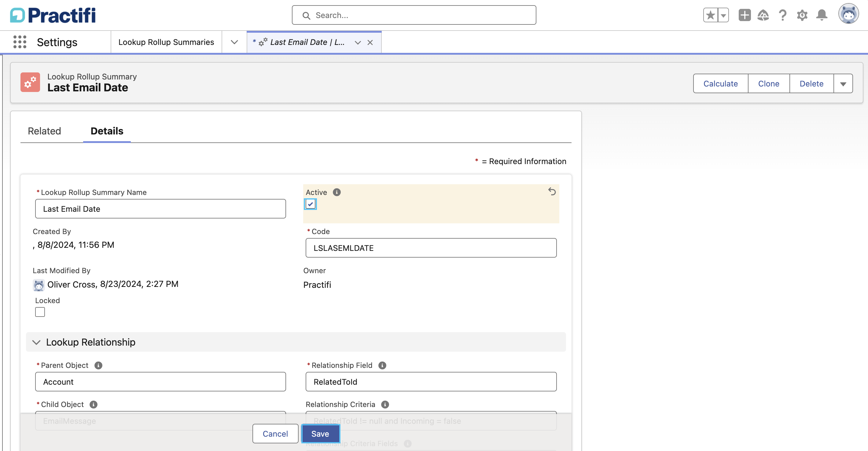Edit the Relationship Field RelatedToId

[431, 382]
